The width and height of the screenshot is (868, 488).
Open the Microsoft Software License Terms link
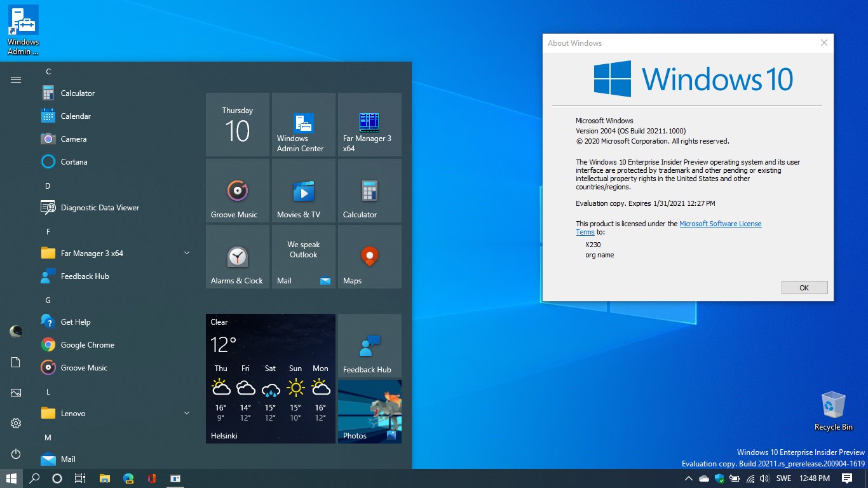720,223
